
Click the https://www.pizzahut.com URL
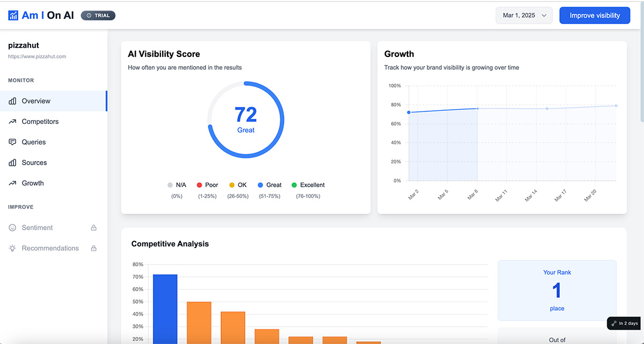point(37,56)
